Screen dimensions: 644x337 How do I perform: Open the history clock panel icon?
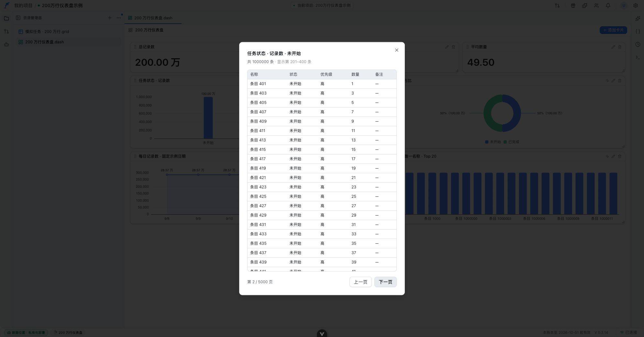[x=638, y=44]
